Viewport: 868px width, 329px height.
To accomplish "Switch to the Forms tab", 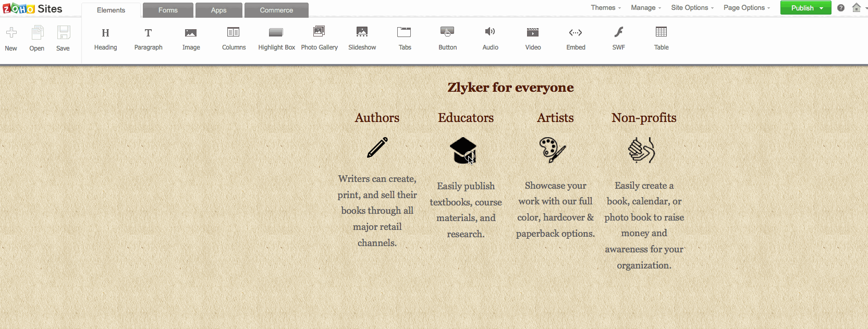I will point(168,10).
